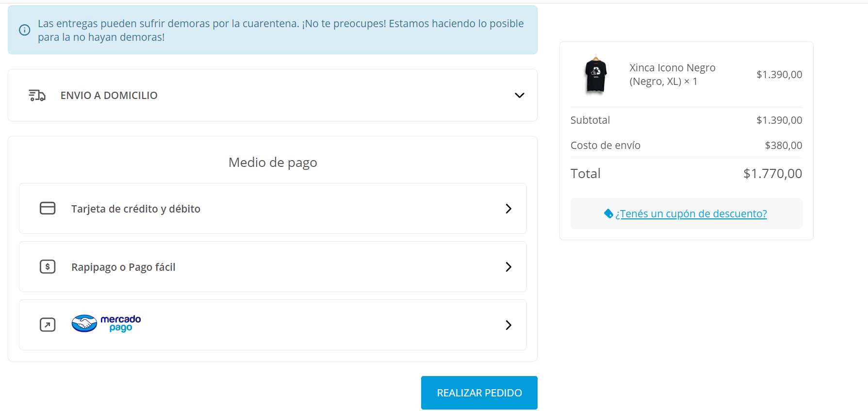Open the credit and debit card chevron
The height and width of the screenshot is (411, 868).
(508, 209)
